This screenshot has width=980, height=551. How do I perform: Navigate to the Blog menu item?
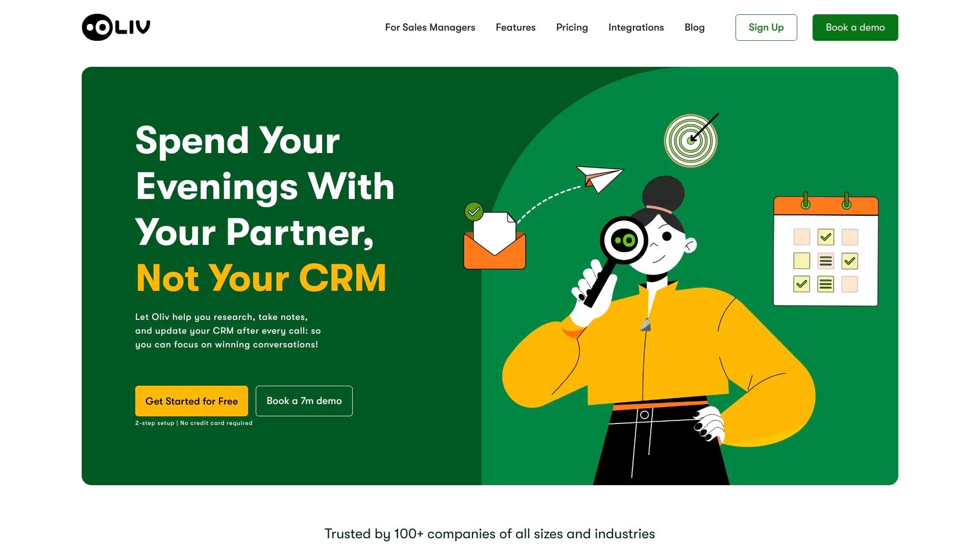click(x=695, y=27)
